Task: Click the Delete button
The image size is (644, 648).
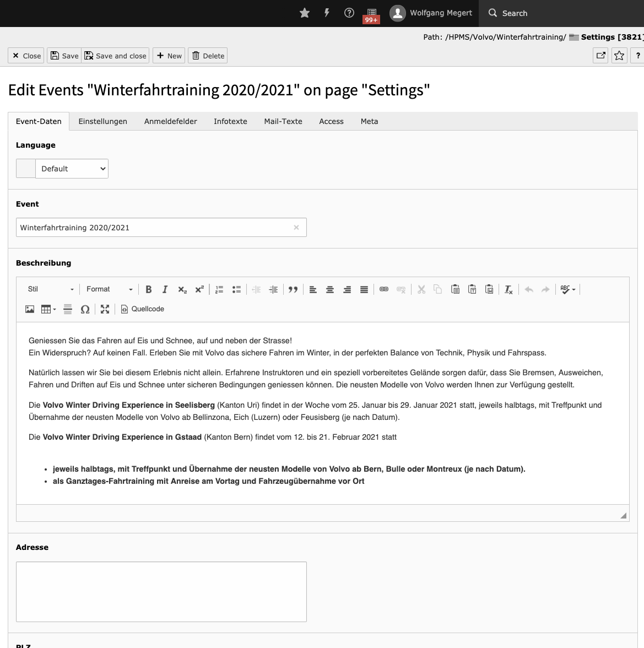Action: (x=208, y=55)
